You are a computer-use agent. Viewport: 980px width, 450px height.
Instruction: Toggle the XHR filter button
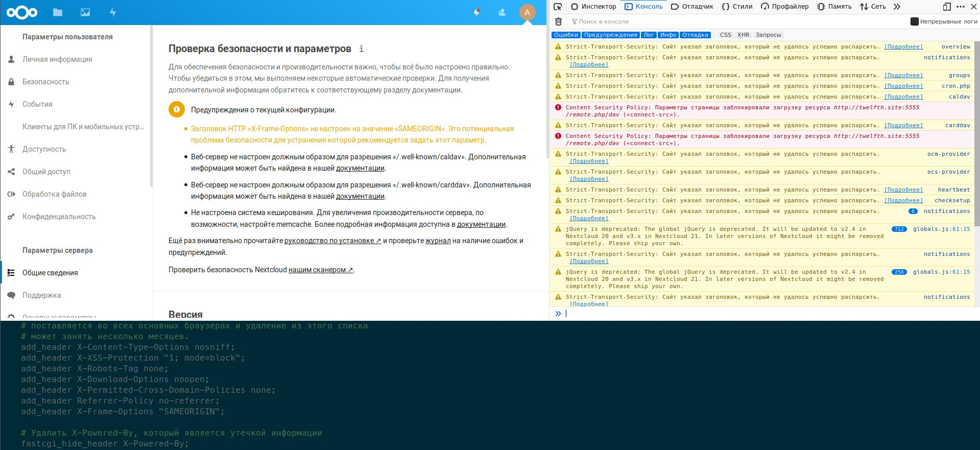click(x=744, y=35)
